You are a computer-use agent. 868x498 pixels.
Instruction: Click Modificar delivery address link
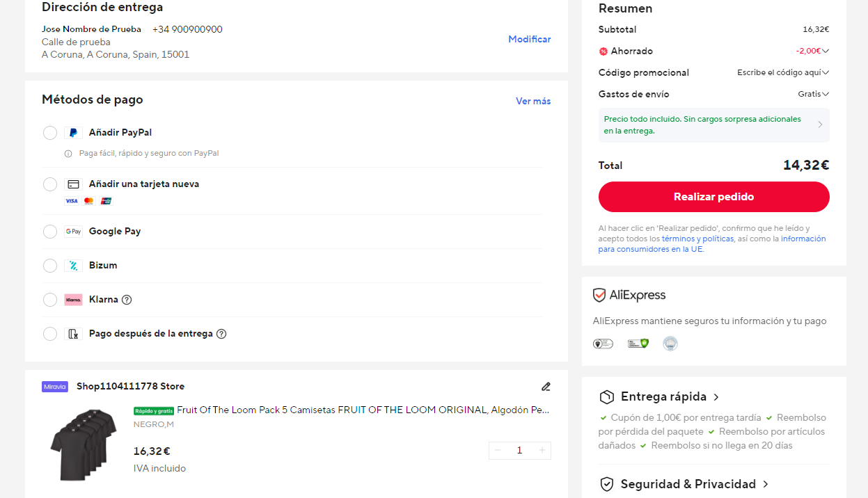[530, 40]
